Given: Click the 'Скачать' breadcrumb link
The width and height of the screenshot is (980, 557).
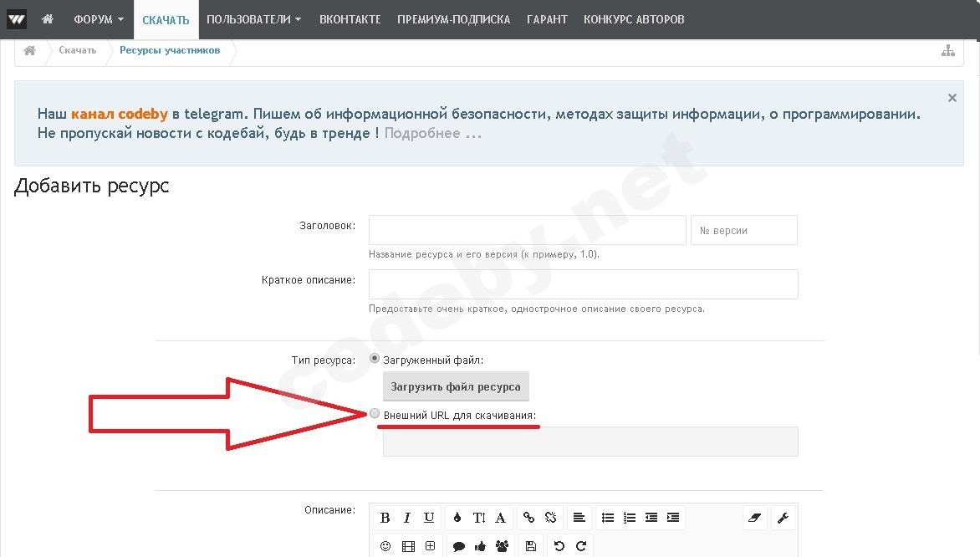Looking at the screenshot, I should coord(78,50).
